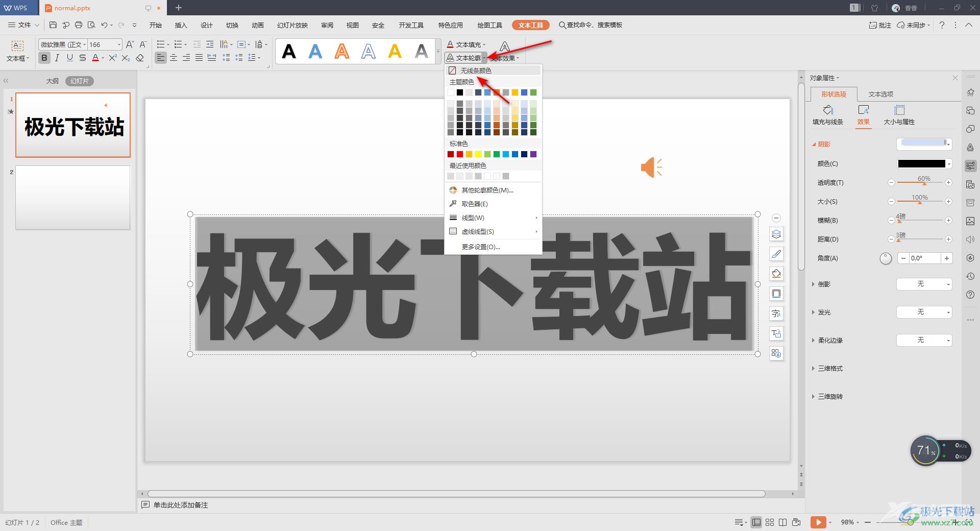Toggle subscript button
Viewport: 980px width, 531px height.
[126, 58]
